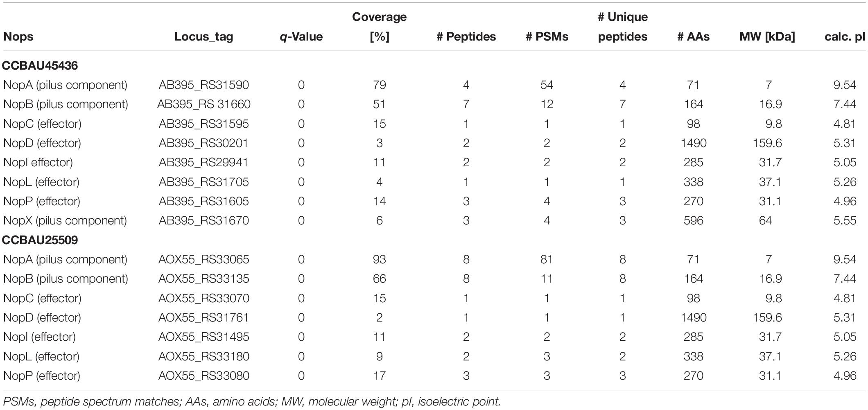Screen dimensions: 868x410
Task: Click the abbreviations footnote text
Action: (x=252, y=401)
